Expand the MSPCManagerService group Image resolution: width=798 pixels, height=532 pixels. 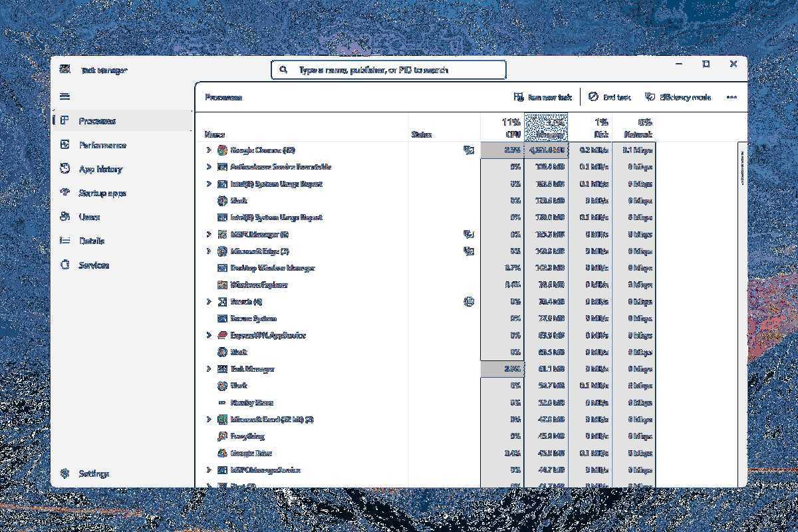[x=208, y=470]
